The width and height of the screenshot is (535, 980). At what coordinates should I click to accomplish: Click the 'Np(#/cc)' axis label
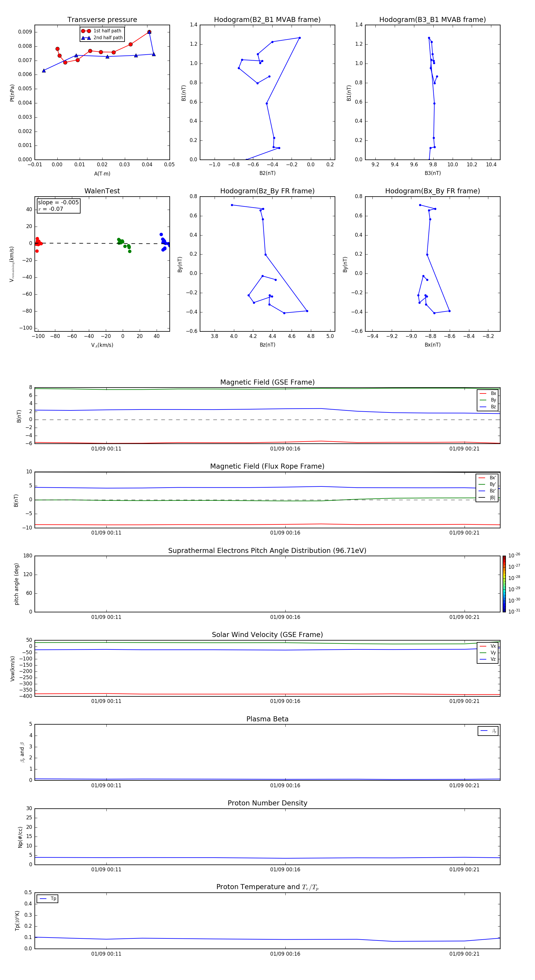point(20,837)
